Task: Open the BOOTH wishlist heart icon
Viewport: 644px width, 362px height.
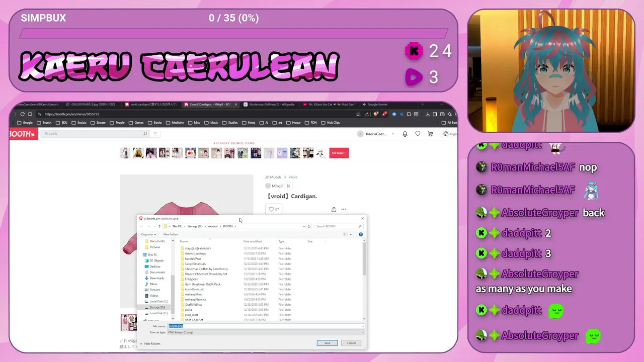Action: pos(418,134)
